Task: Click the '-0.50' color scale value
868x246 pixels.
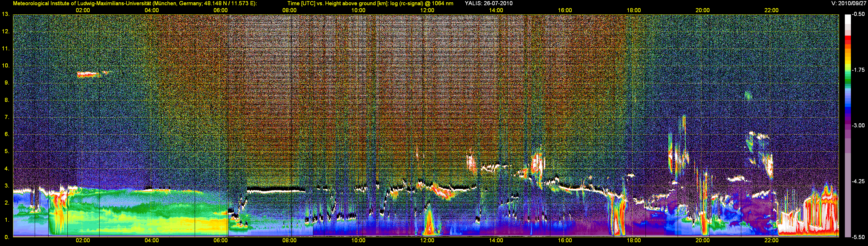Action: [858, 14]
